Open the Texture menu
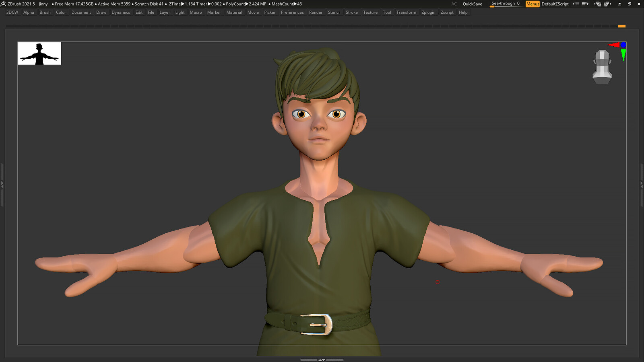Viewport: 644px width, 362px height. click(x=370, y=12)
